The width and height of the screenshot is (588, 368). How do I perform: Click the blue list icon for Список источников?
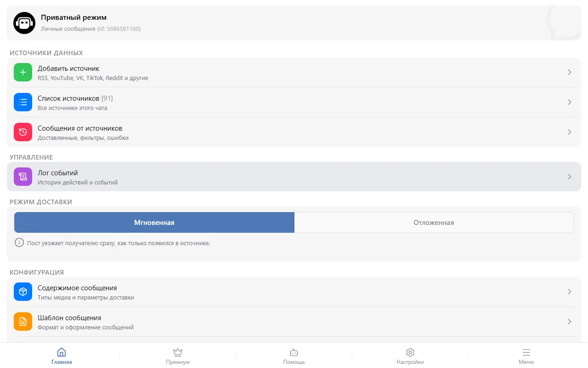point(23,102)
